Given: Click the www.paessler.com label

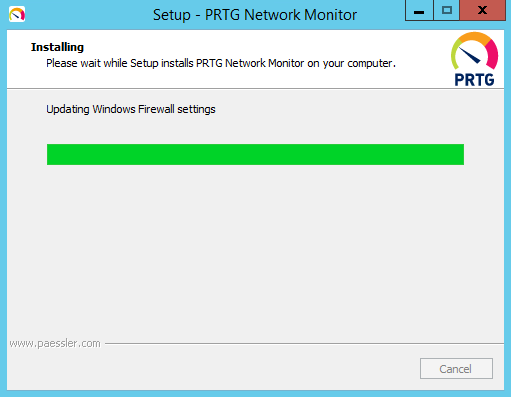Looking at the screenshot, I should point(55,343).
